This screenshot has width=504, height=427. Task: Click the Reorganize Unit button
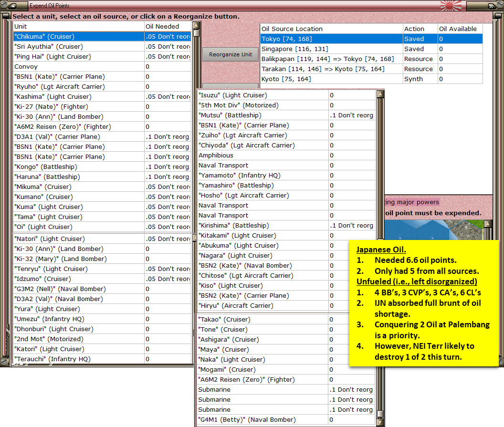pos(231,54)
